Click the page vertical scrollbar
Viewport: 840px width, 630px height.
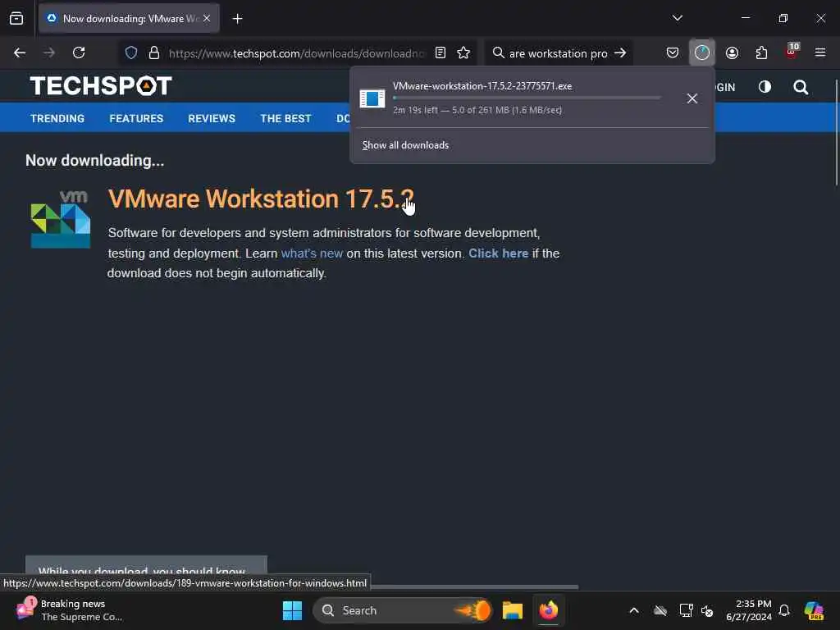pyautogui.click(x=836, y=133)
